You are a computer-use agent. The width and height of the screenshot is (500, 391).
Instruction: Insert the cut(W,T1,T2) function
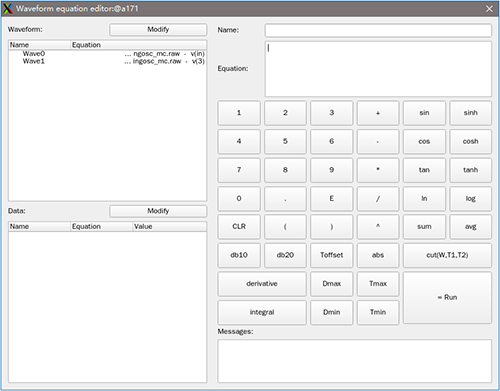tap(447, 255)
